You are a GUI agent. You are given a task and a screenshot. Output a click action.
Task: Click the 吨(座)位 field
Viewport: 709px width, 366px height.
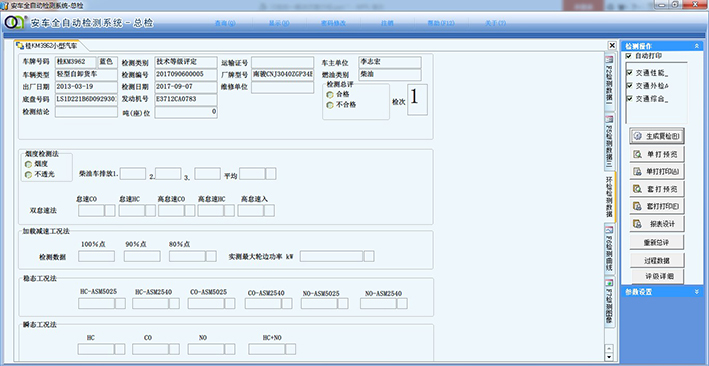tap(186, 113)
